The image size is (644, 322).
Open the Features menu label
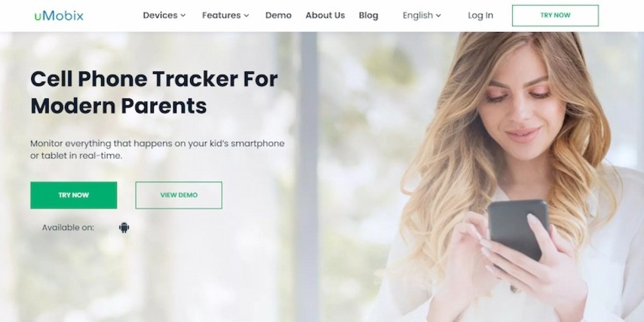[x=221, y=16]
